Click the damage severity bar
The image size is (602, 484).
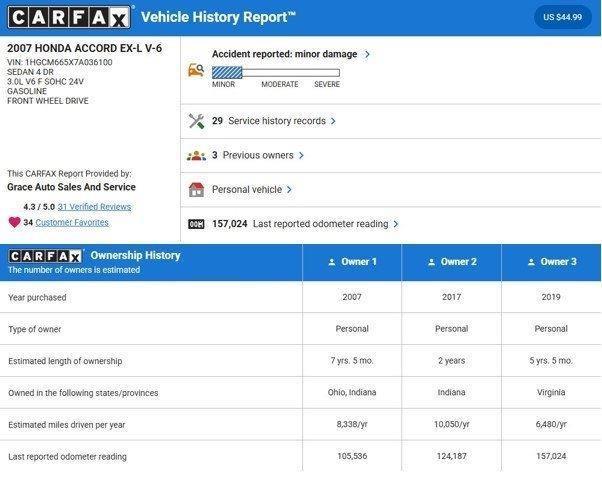click(x=276, y=73)
